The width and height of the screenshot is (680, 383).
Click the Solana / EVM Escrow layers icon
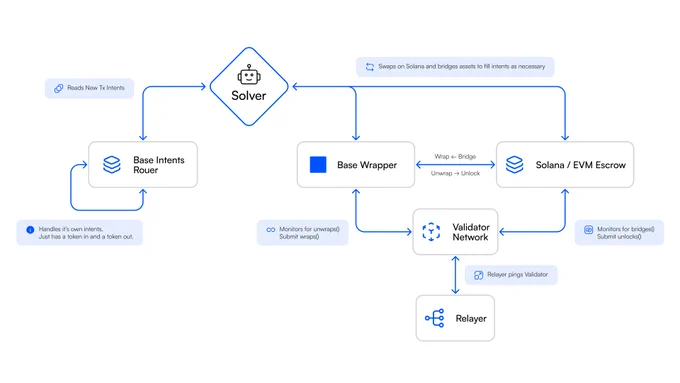pyautogui.click(x=515, y=164)
